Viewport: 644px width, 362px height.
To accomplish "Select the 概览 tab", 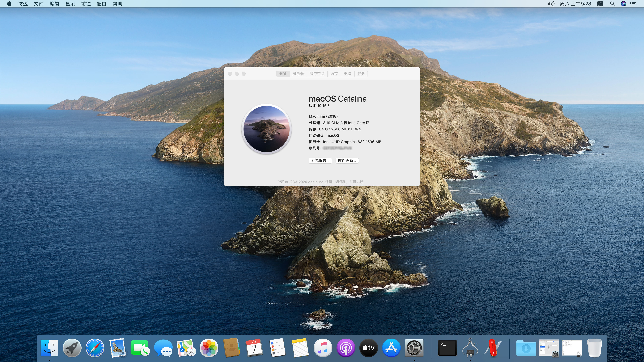I will coord(283,74).
